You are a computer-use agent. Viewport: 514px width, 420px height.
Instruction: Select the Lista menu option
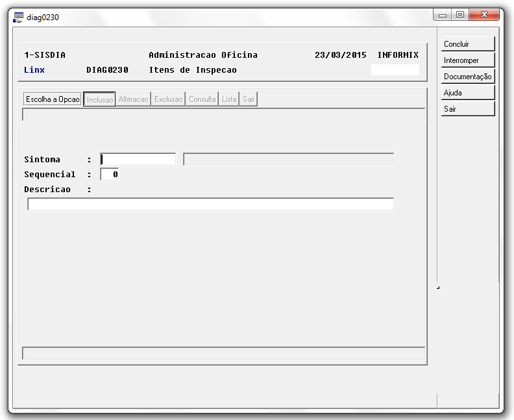229,99
